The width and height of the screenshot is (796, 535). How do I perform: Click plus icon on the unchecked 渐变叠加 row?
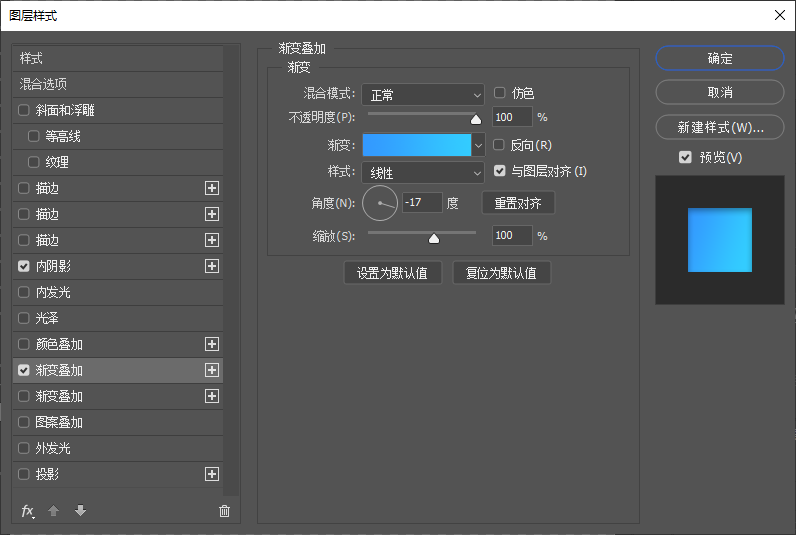coord(212,396)
